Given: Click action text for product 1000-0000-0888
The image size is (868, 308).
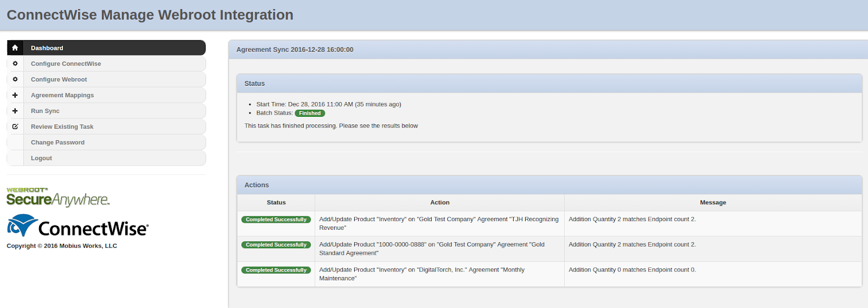Looking at the screenshot, I should pos(432,249).
